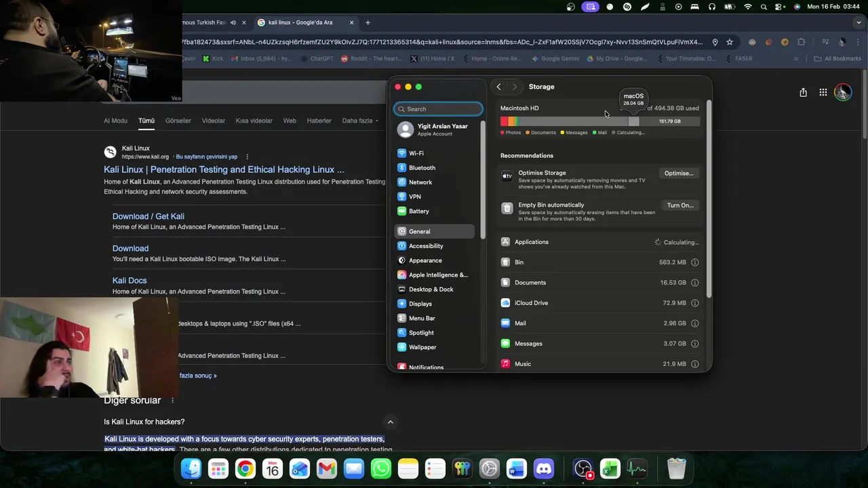Open My Drive bookmark
868x488 pixels.
pyautogui.click(x=616, y=59)
